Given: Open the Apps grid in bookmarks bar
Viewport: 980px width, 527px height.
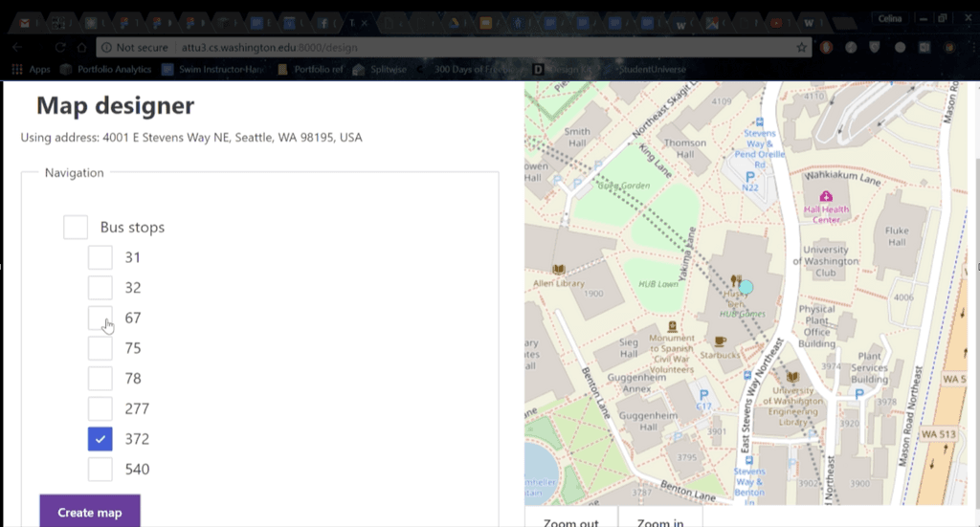Looking at the screenshot, I should (31, 69).
